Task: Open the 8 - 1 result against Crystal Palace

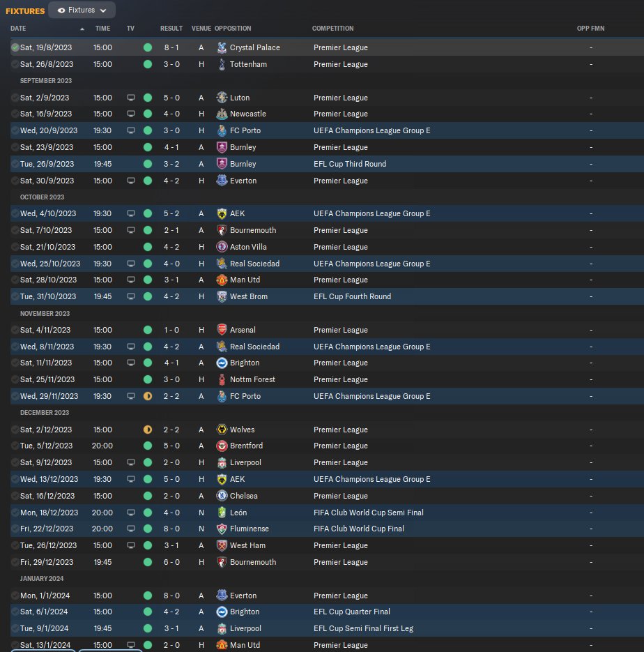Action: [x=171, y=47]
